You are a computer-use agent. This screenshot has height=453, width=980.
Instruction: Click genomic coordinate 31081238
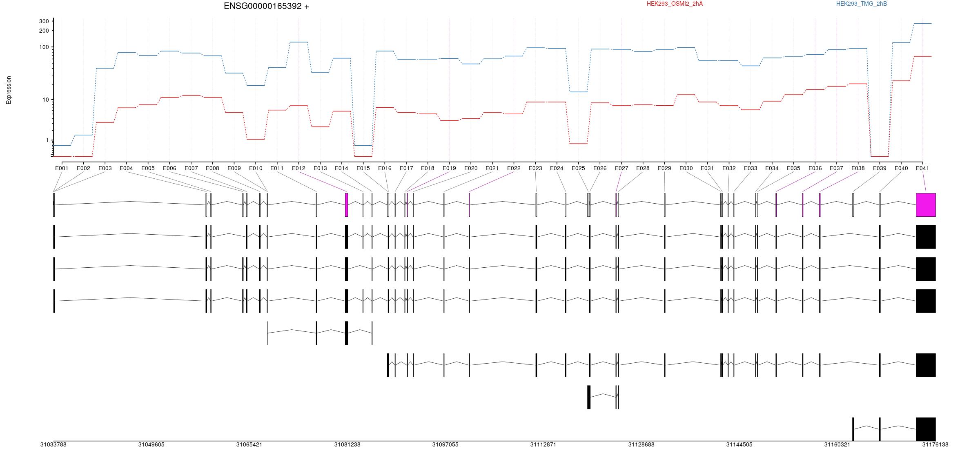tap(347, 444)
